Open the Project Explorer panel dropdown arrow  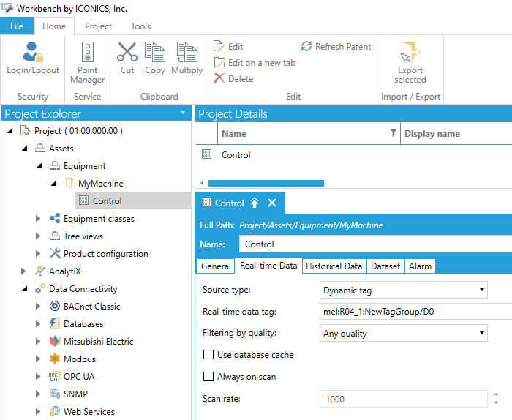tap(183, 113)
